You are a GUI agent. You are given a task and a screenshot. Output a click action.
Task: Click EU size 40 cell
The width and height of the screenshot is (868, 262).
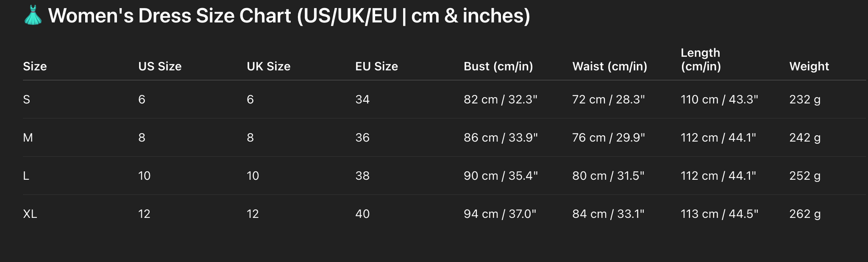point(363,214)
